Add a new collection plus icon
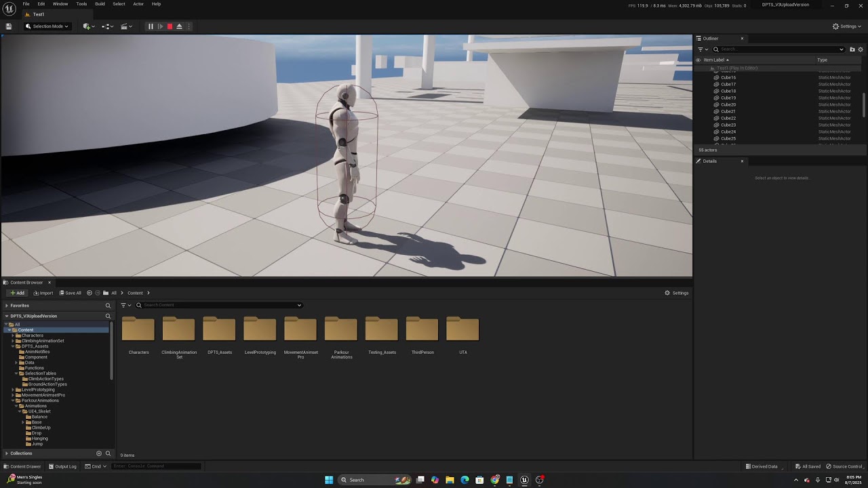Viewport: 868px width, 488px height. pos(99,453)
